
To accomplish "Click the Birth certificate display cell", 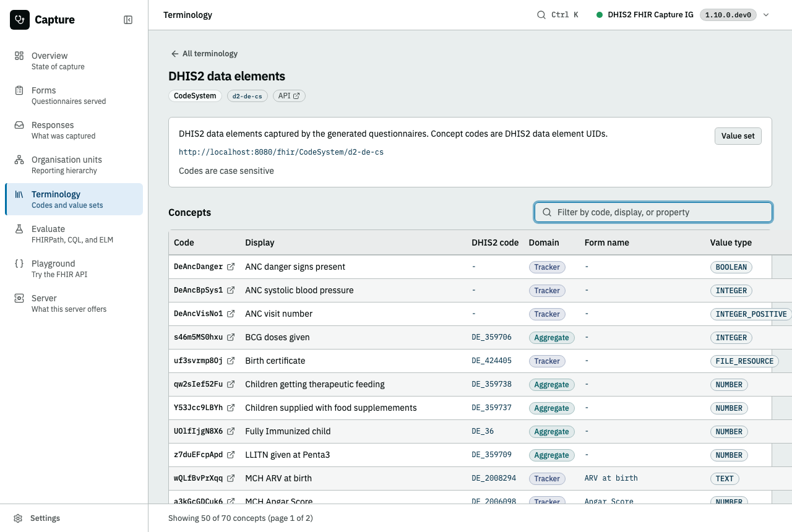I will [x=275, y=361].
